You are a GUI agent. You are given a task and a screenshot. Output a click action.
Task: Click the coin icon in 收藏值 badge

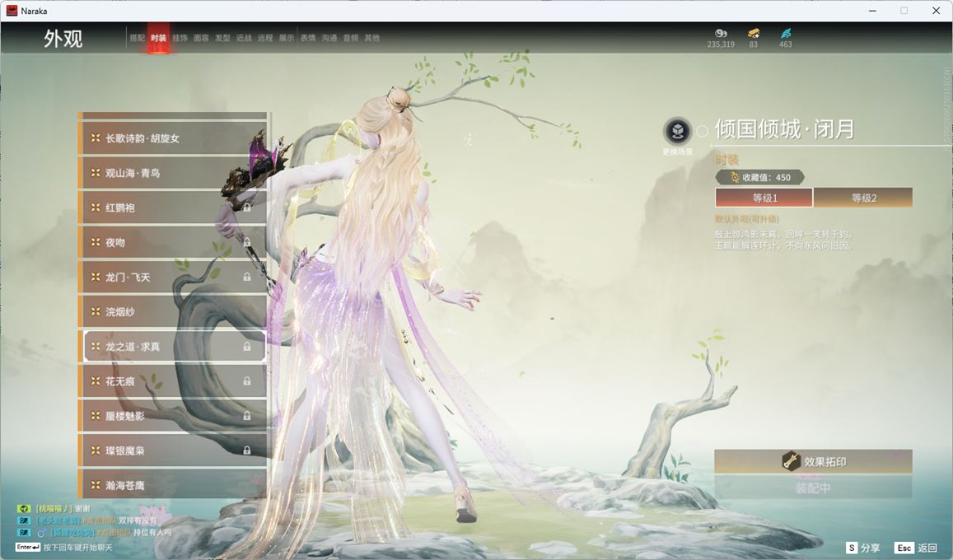click(x=734, y=177)
